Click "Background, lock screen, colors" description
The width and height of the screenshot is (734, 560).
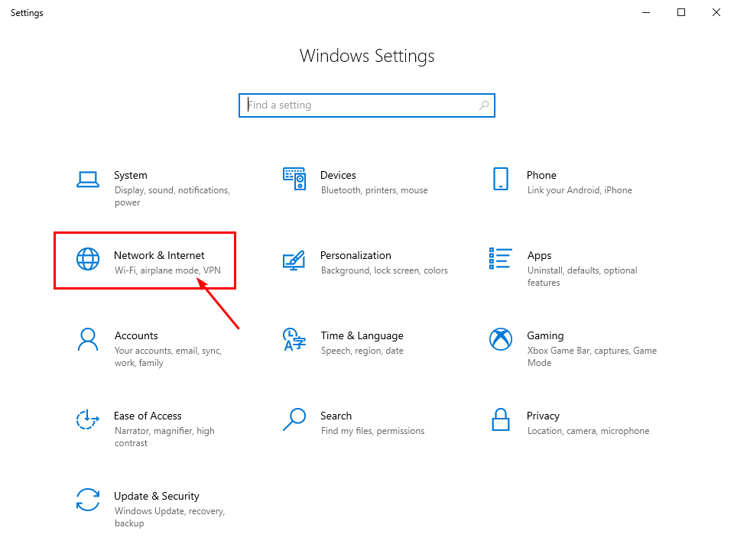coord(385,270)
